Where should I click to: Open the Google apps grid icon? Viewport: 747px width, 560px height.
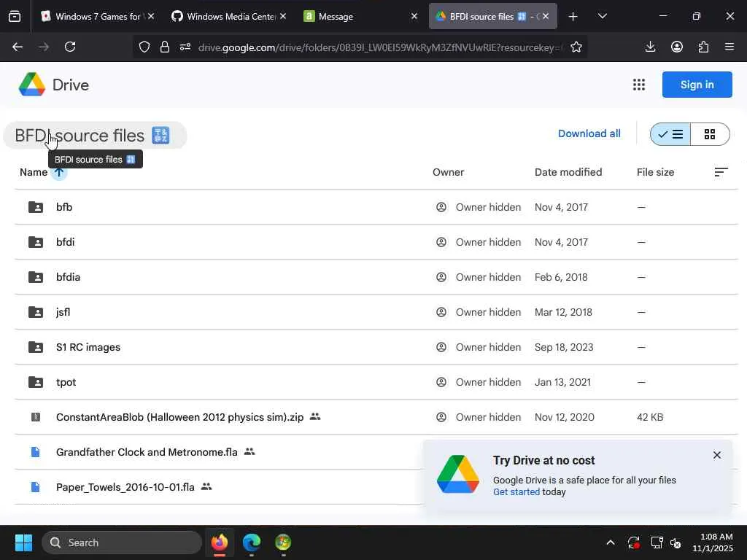pyautogui.click(x=639, y=85)
